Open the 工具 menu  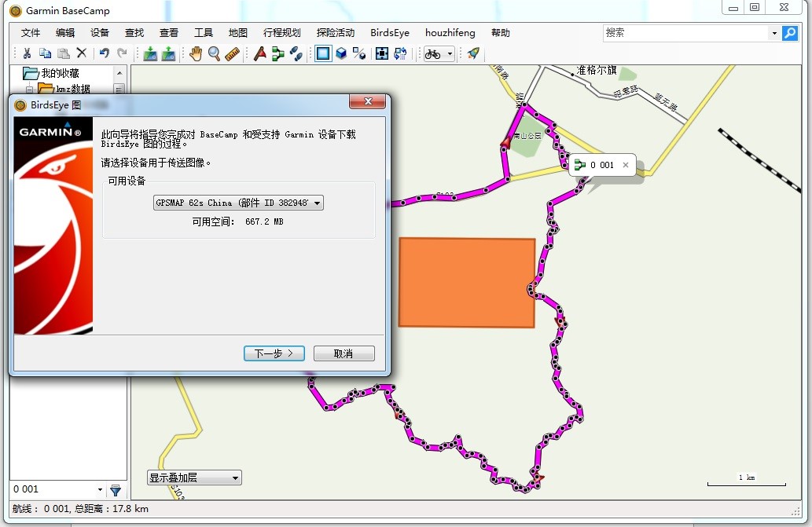click(x=204, y=32)
